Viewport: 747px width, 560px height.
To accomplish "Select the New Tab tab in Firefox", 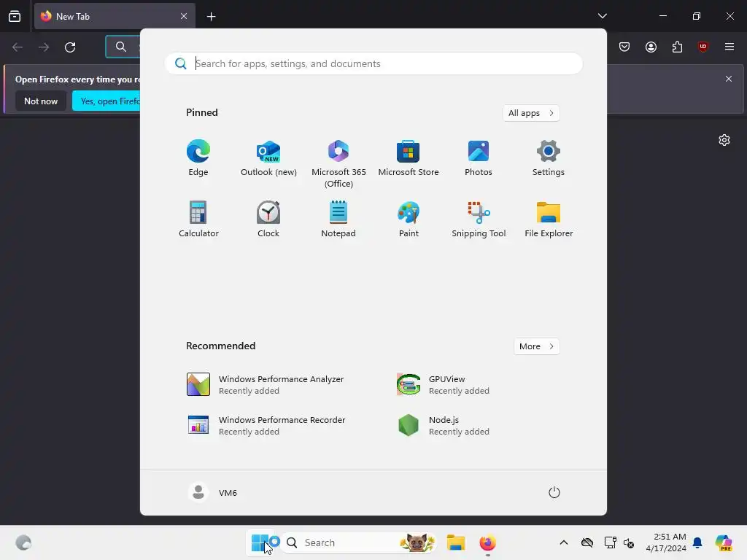I will [x=115, y=16].
